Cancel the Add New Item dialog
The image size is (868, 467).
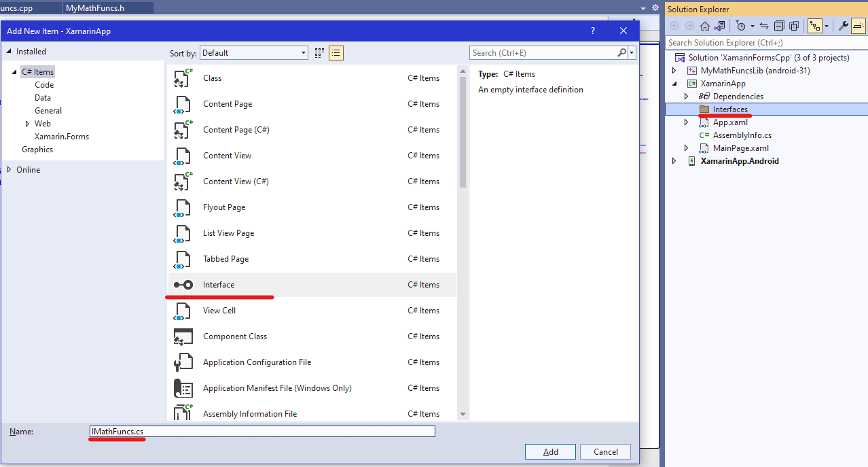[x=604, y=451]
